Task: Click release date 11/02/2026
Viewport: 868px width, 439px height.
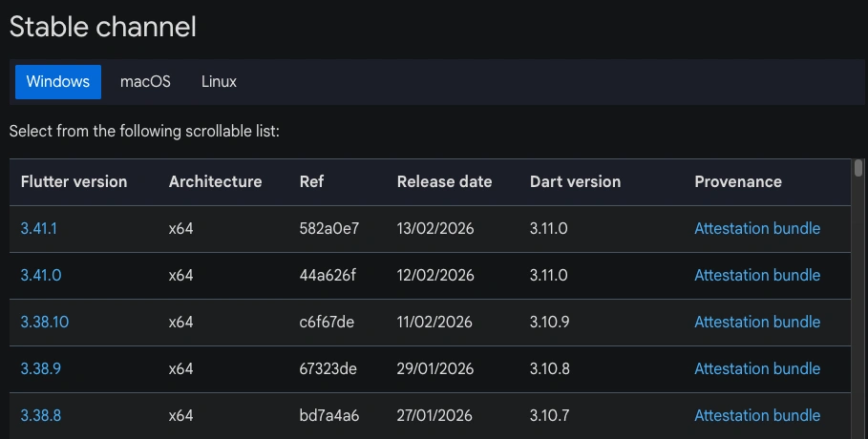Action: pos(434,323)
